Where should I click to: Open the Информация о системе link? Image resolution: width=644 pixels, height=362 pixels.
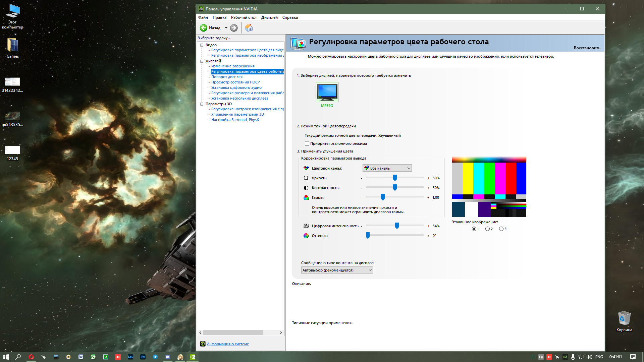click(227, 344)
